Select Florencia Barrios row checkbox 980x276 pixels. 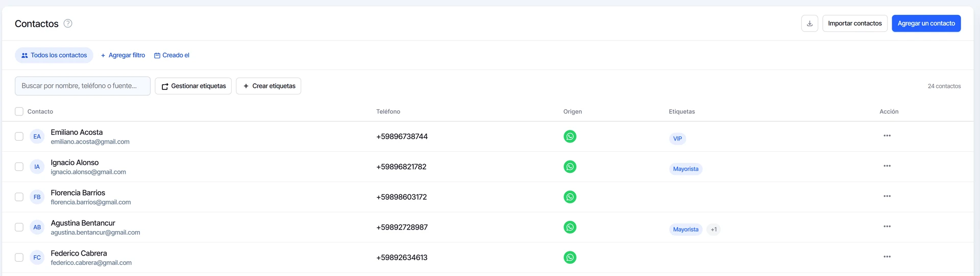point(19,197)
